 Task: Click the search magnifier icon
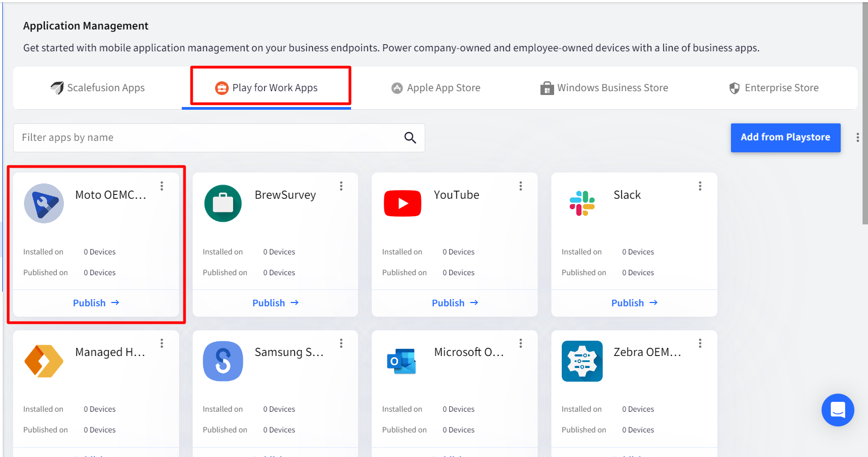[411, 138]
